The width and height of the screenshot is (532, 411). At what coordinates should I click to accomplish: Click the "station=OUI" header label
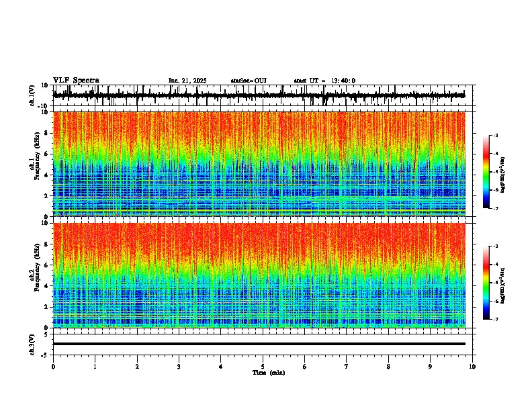[x=249, y=81]
